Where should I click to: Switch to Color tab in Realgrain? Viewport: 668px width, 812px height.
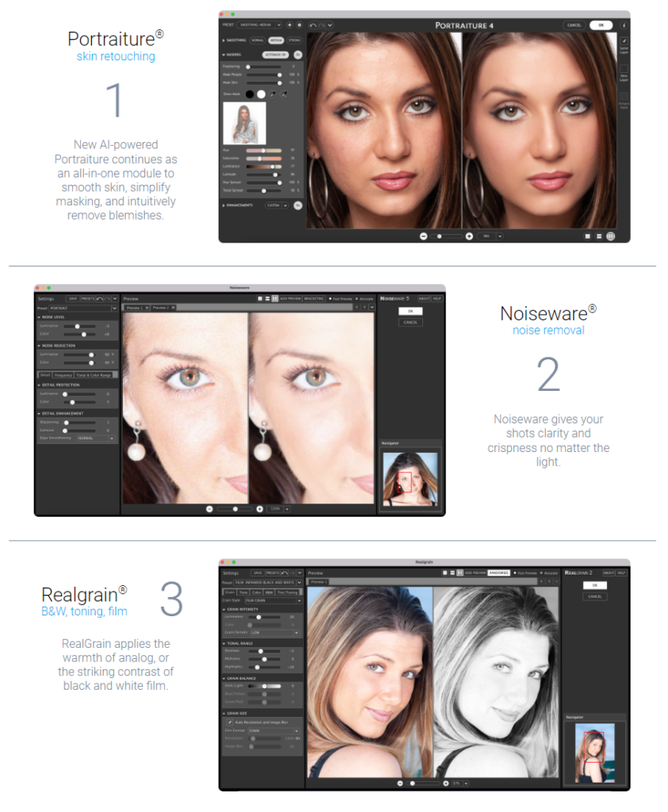point(257,592)
